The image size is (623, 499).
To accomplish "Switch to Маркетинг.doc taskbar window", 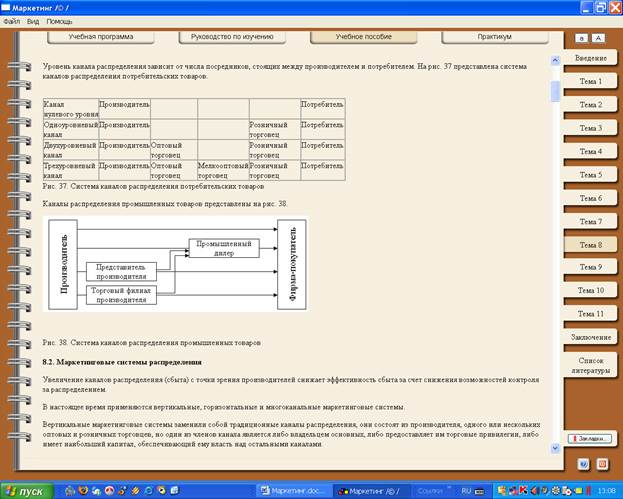I will coord(294,491).
